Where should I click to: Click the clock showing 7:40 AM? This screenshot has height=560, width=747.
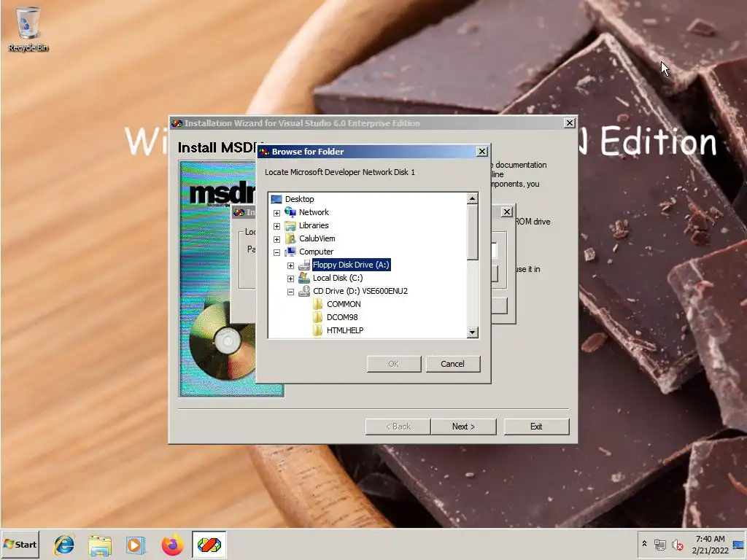(x=710, y=539)
